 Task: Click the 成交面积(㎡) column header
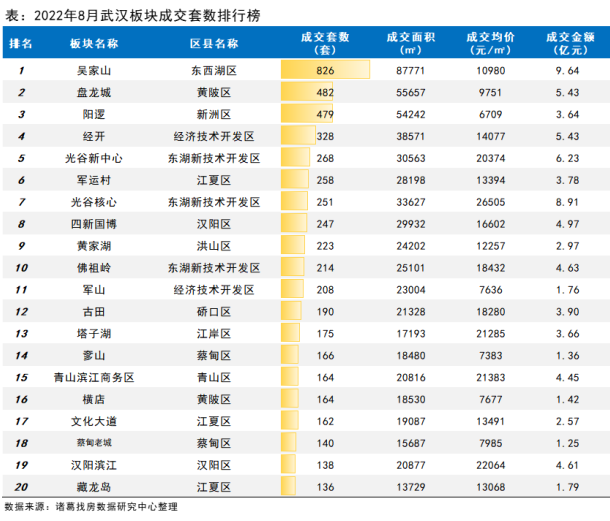tap(411, 43)
